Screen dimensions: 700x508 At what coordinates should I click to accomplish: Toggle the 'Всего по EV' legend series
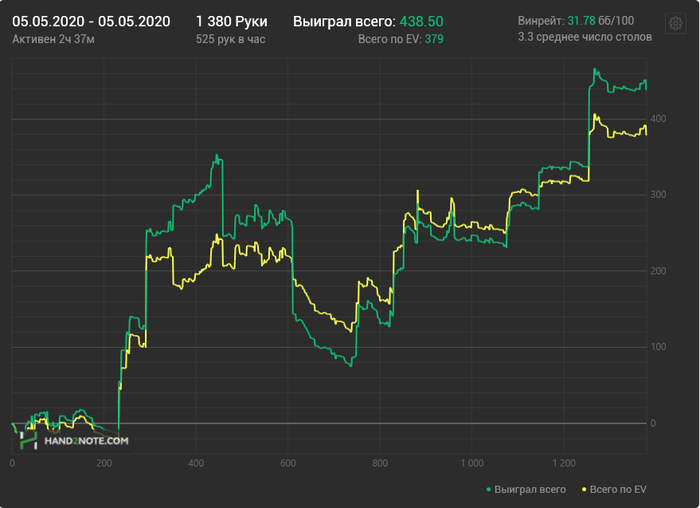pyautogui.click(x=614, y=489)
